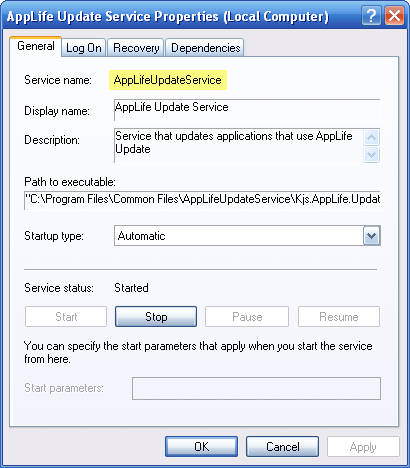410x468 pixels.
Task: Select the General tab
Action: 36,46
